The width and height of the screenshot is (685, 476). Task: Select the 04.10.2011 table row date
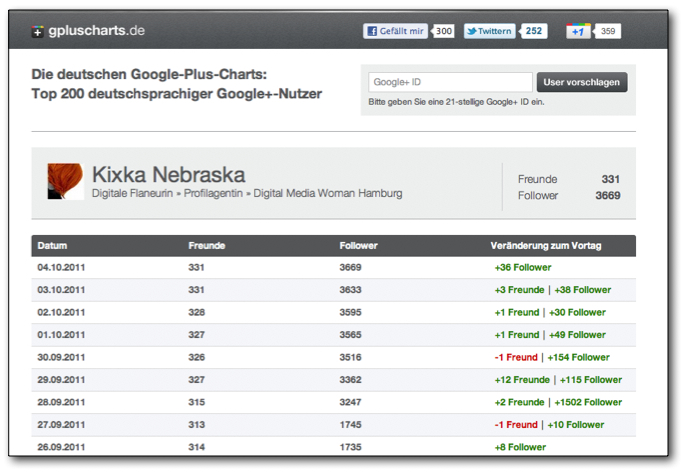click(x=61, y=268)
